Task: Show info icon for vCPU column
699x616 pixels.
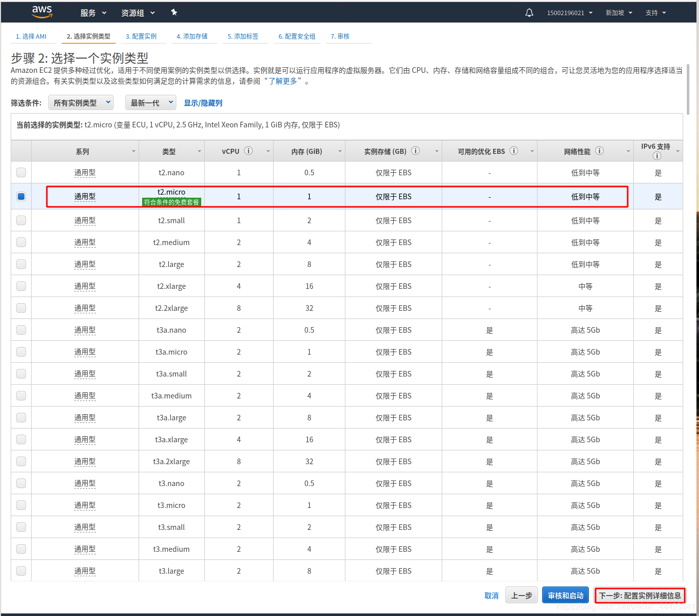Action: click(x=249, y=151)
